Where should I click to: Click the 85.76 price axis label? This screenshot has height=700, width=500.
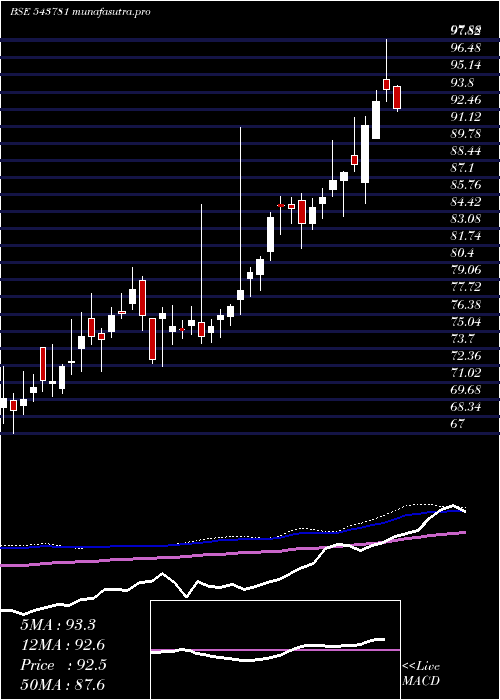[466, 184]
